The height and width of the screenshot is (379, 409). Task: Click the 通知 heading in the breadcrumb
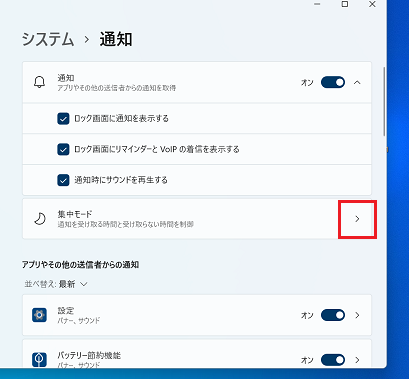pyautogui.click(x=116, y=39)
